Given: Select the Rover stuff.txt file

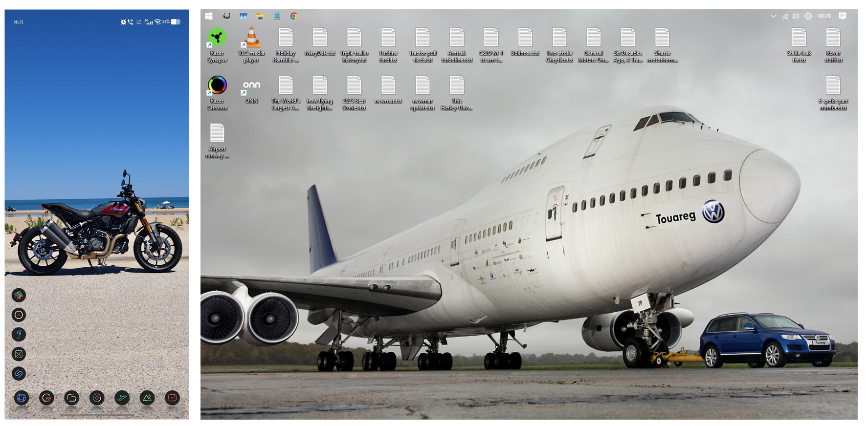Looking at the screenshot, I should pos(833,45).
